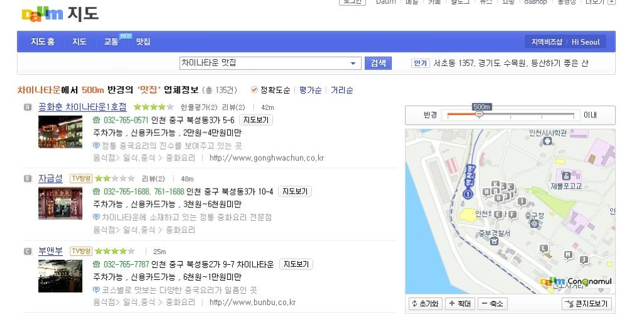Click the Daum logo

tap(42, 14)
